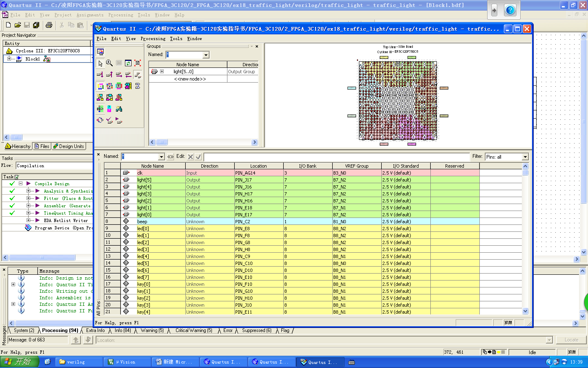Viewport: 588px width, 368px height.
Task: Open the File menu in Pin Planner window
Action: pyautogui.click(x=102, y=39)
